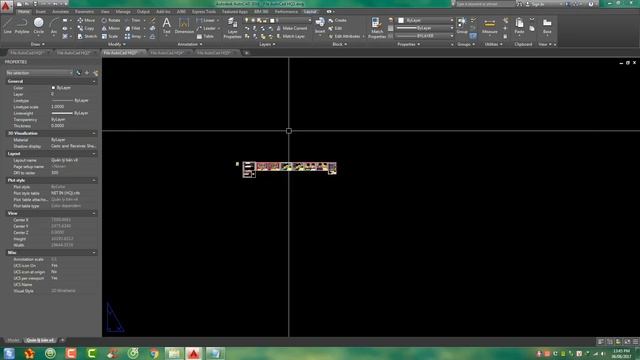The image size is (640, 360).
Task: Click the Match Properties tool
Action: [x=377, y=28]
